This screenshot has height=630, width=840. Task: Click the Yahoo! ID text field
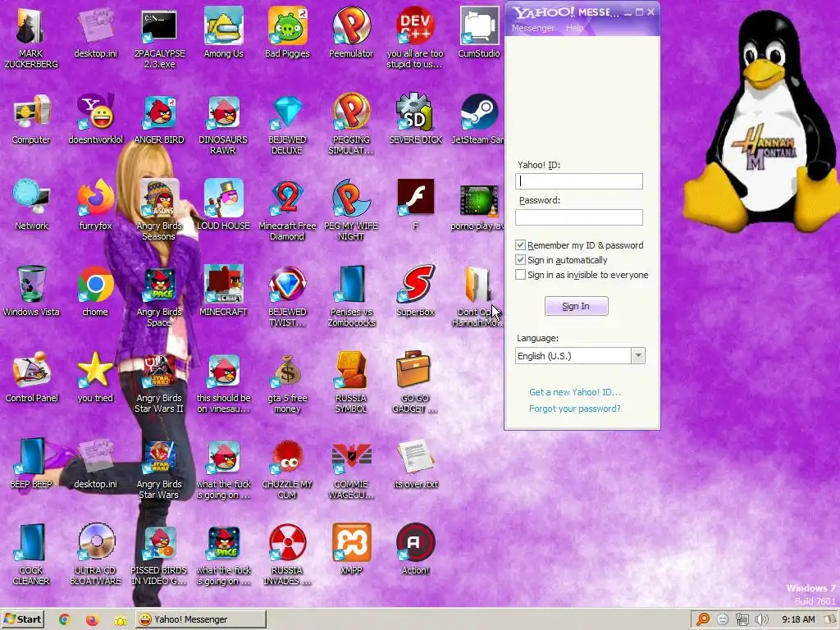click(x=579, y=181)
